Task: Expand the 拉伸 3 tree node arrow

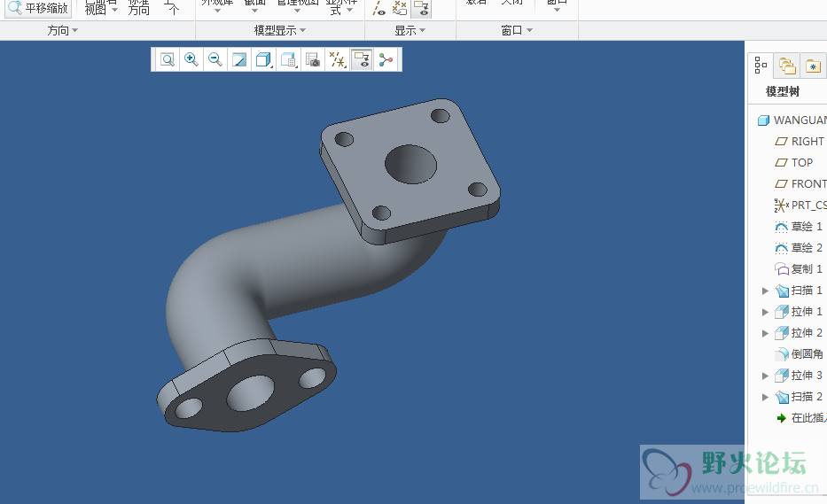Action: (x=765, y=376)
